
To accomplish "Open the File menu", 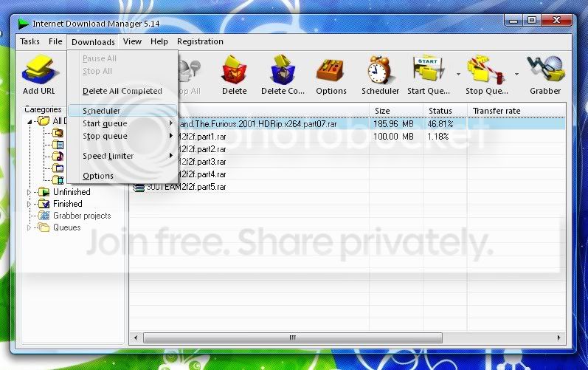I will click(x=55, y=41).
